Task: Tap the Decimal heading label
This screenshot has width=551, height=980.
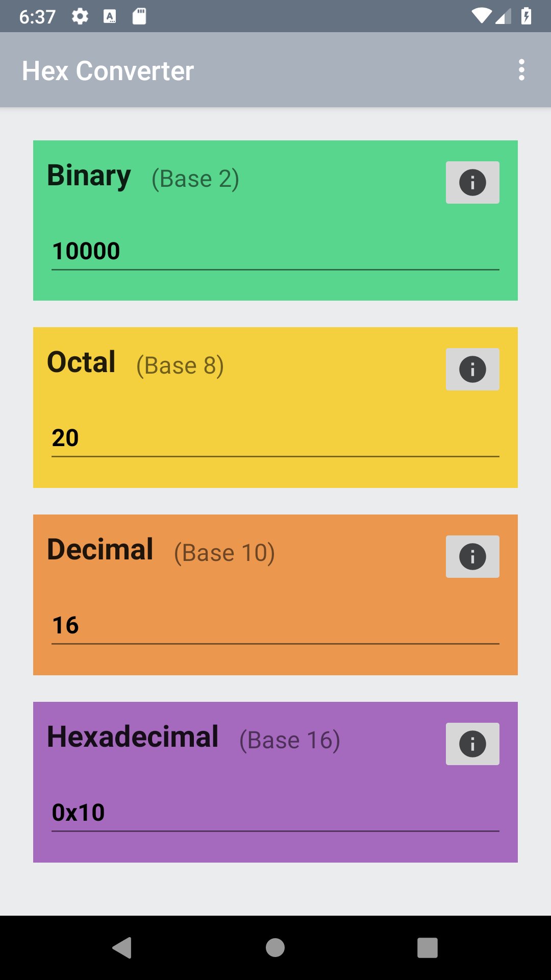Action: click(x=100, y=550)
